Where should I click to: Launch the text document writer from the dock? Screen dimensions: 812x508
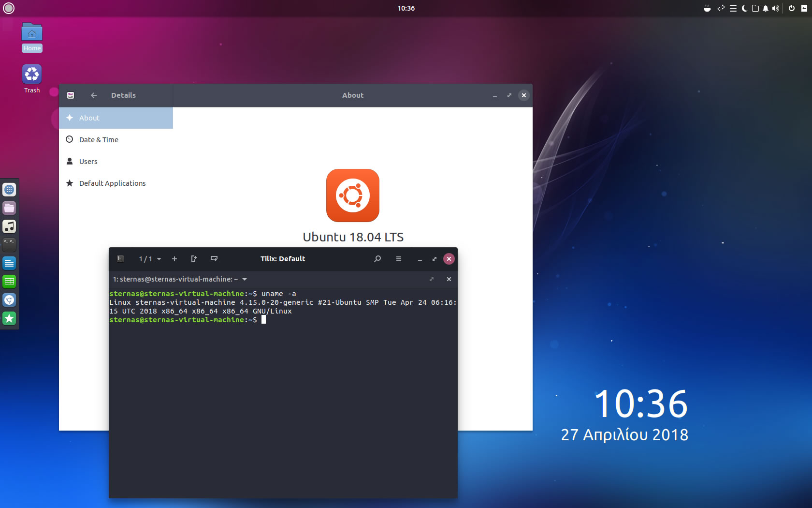(9, 263)
